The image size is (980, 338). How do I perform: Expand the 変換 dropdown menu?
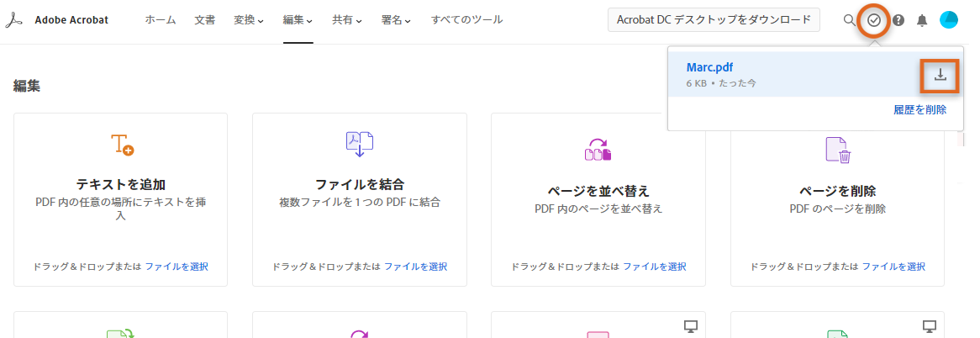click(249, 20)
